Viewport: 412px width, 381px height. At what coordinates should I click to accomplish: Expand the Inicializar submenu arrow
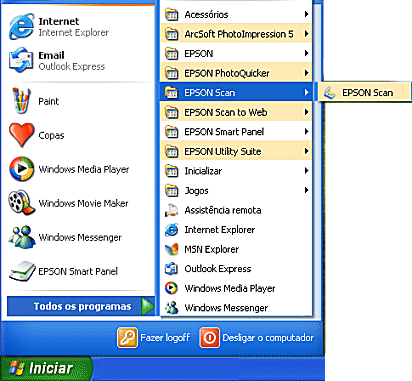(306, 171)
